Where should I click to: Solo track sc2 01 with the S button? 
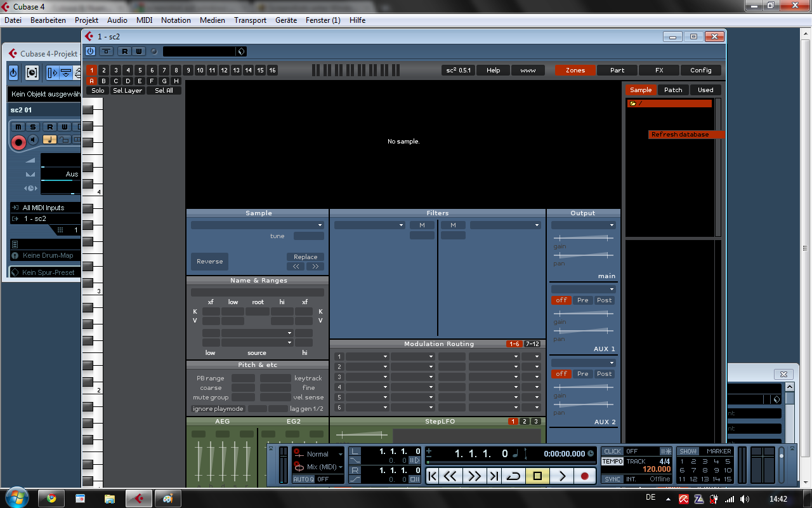click(32, 127)
